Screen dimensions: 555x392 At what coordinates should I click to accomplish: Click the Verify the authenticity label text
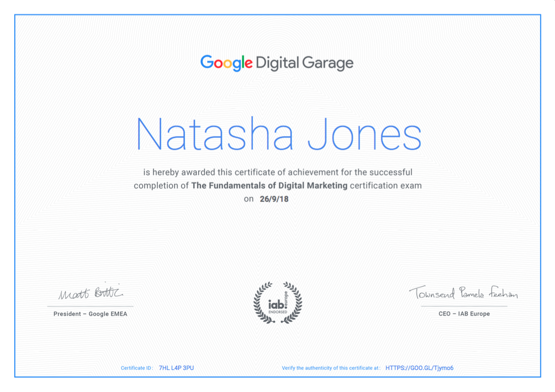(331, 368)
